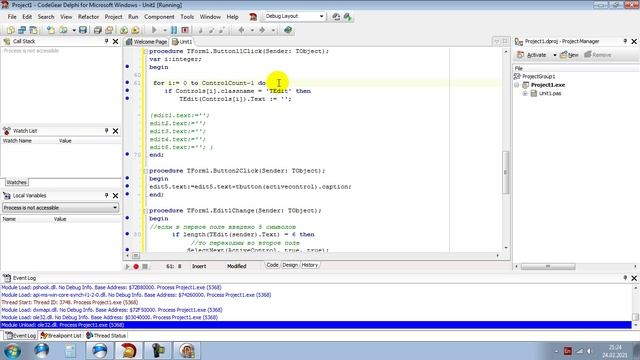Pin toggle on Local Variables panel
The width and height of the screenshot is (640, 360).
click(107, 196)
